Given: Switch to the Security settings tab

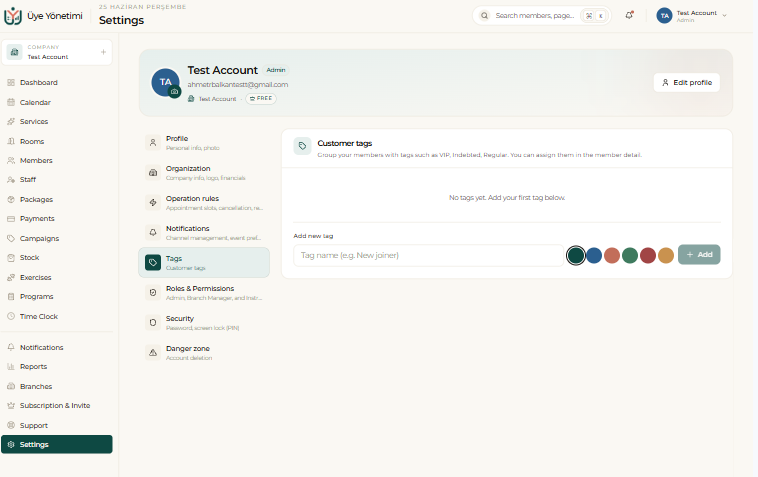Looking at the screenshot, I should (x=204, y=322).
